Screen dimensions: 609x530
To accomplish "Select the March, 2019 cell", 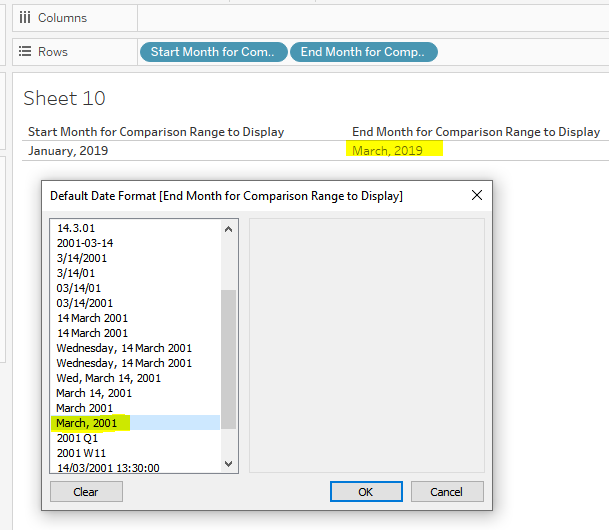I will (387, 151).
